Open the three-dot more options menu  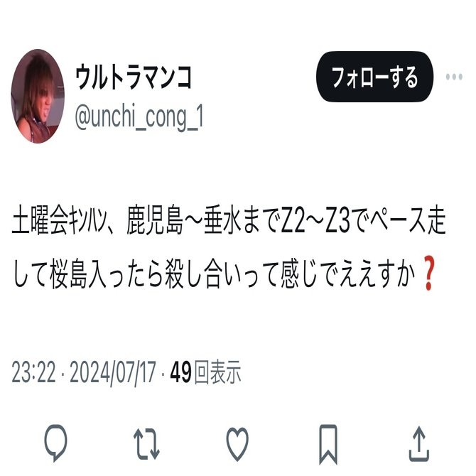tap(454, 77)
